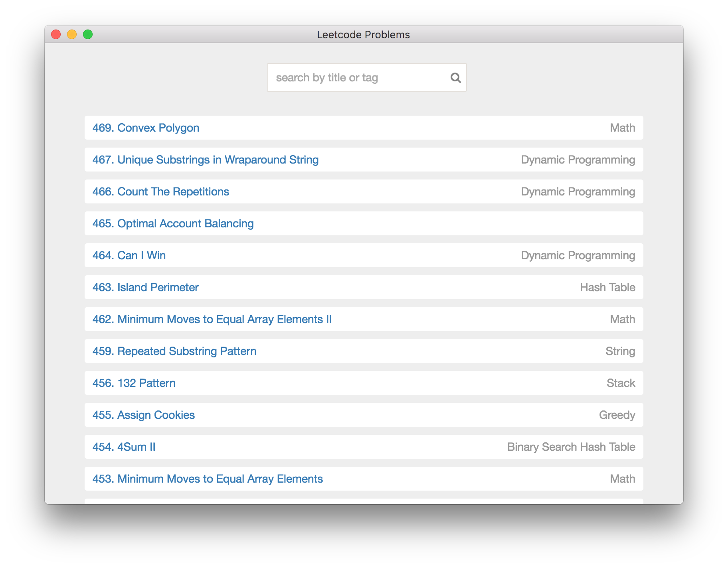Click Greedy tag on Assign Cookies row
Image resolution: width=728 pixels, height=568 pixels.
617,415
